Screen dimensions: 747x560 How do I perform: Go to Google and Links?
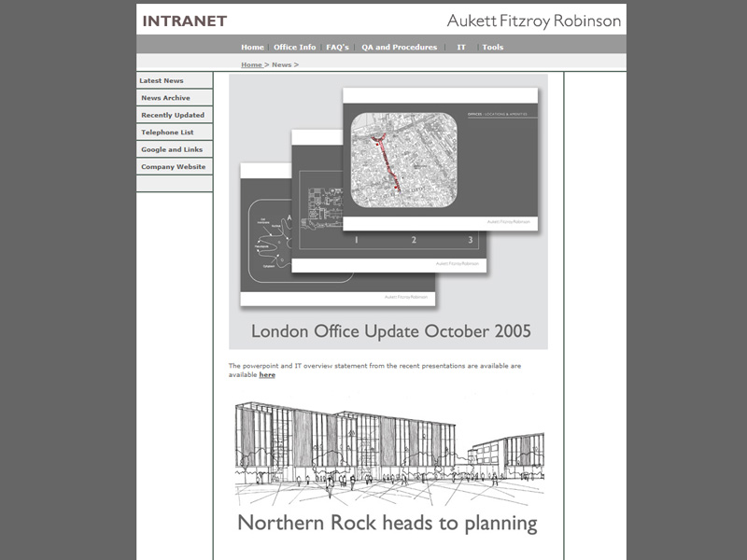(172, 149)
